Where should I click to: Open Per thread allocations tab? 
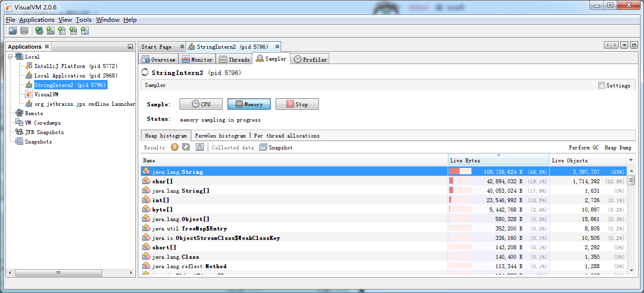coord(287,136)
